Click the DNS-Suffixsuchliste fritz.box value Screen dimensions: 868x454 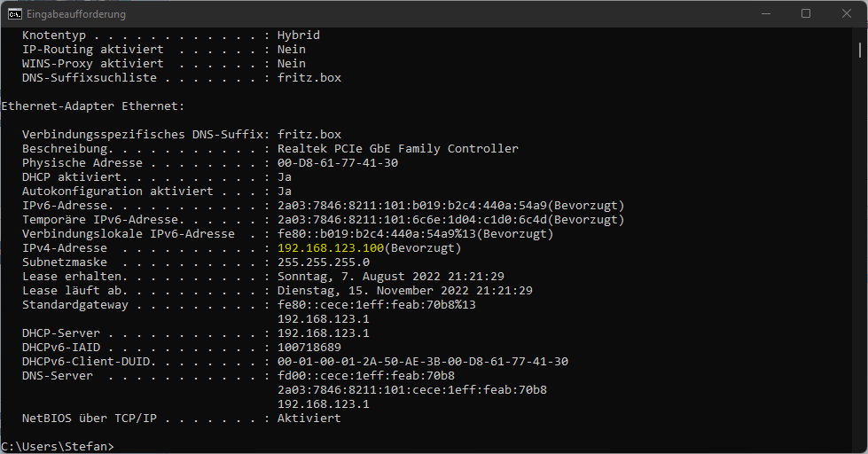click(309, 78)
